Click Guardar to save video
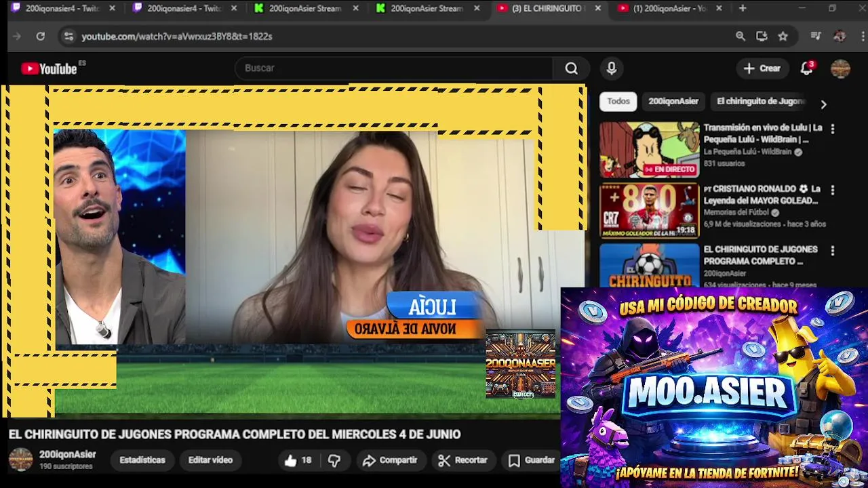 coord(532,460)
